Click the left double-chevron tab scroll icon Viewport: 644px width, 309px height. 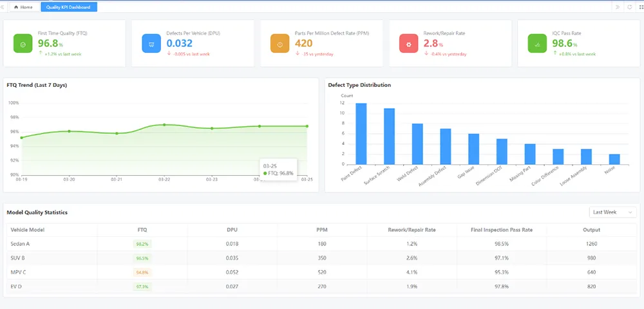pos(3,7)
